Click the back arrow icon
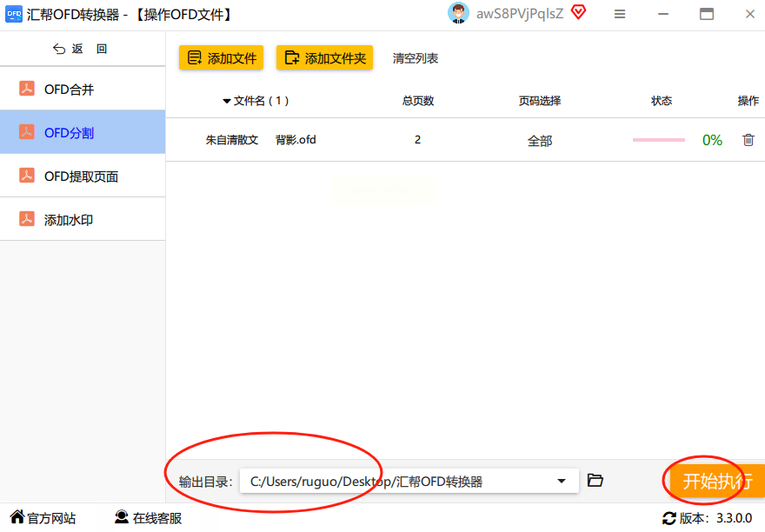Image resolution: width=765 pixels, height=532 pixels. (x=59, y=49)
